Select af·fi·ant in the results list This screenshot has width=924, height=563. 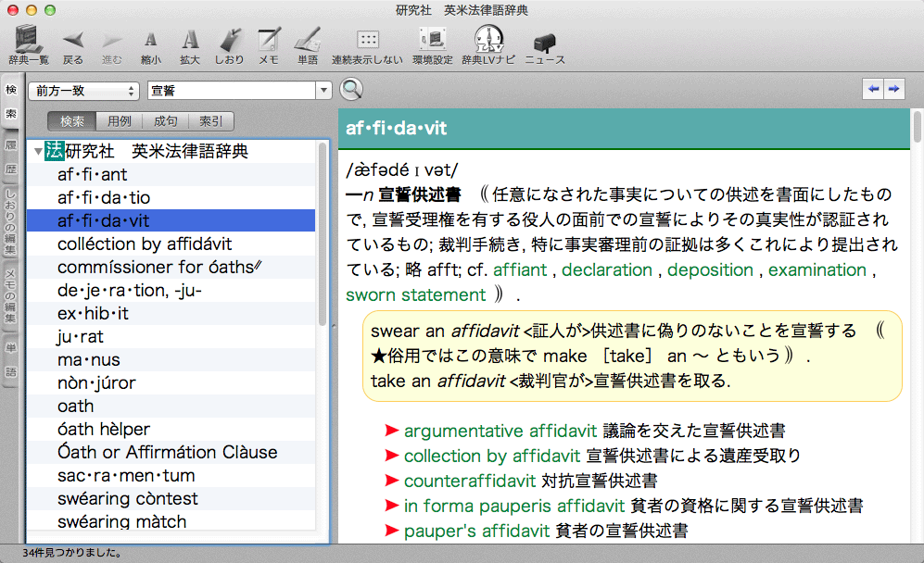(x=171, y=174)
